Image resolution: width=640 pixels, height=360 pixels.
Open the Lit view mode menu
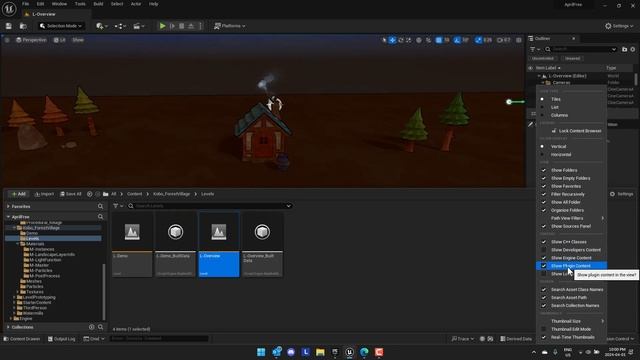[60, 40]
